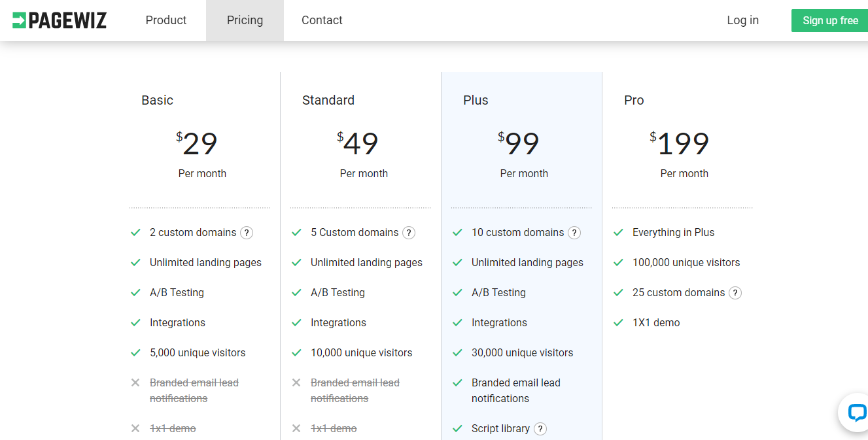Click checkmark beside Everything in Plus
Image resolution: width=868 pixels, height=440 pixels.
pos(618,233)
